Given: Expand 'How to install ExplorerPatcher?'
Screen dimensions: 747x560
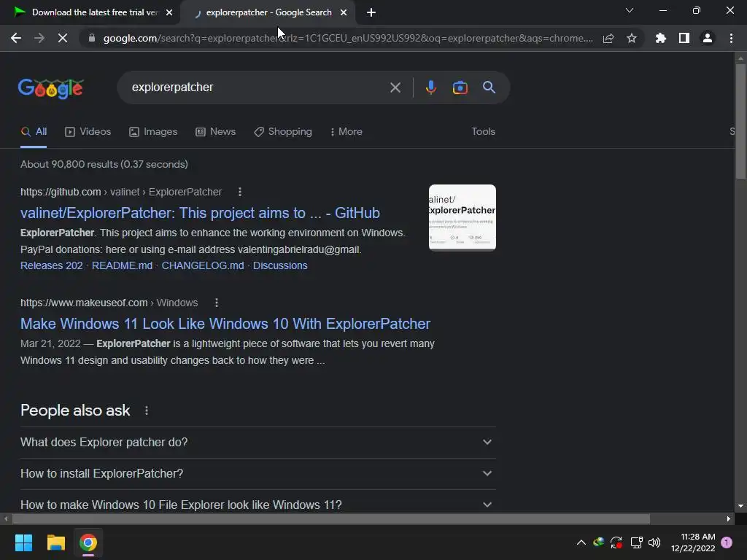Looking at the screenshot, I should pyautogui.click(x=258, y=474).
